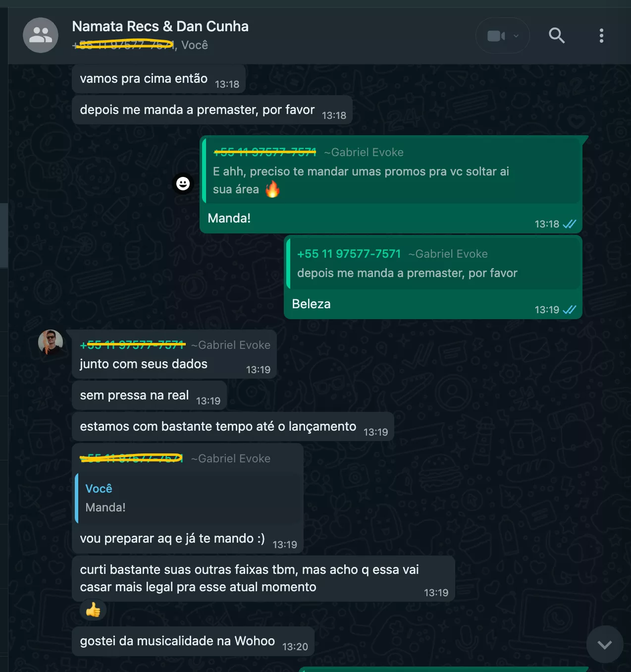Click phone number link +55 11 97577-7571

[349, 254]
